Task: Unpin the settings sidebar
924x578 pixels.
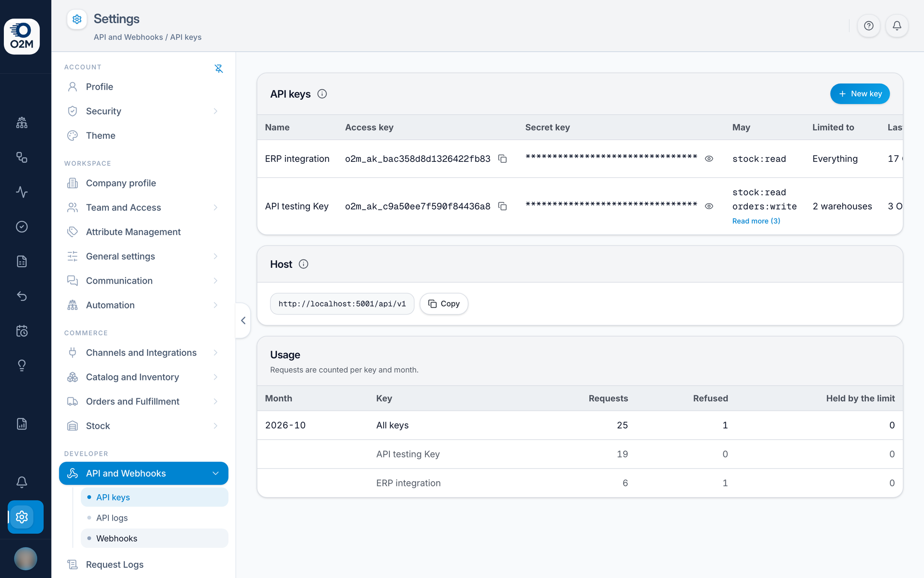Action: [218, 68]
